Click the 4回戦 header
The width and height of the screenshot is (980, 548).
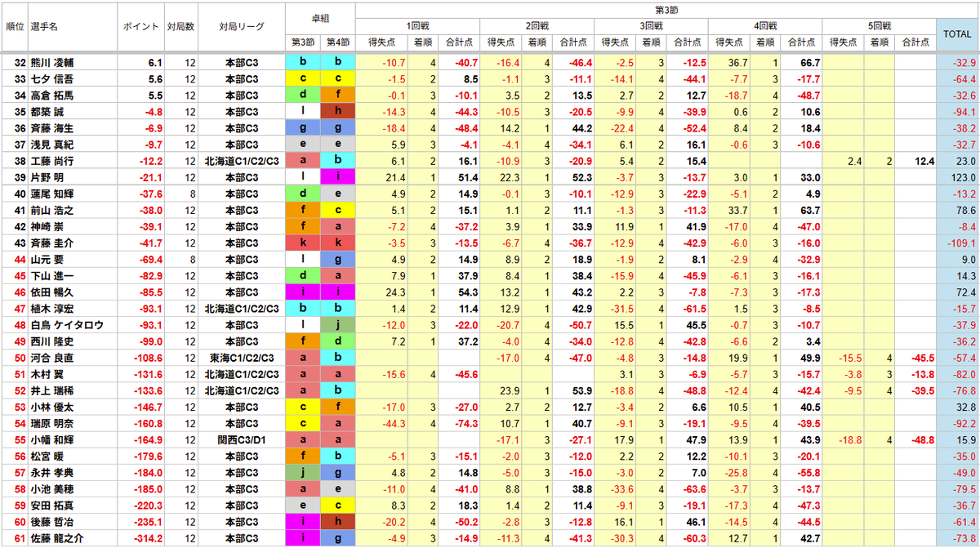pos(766,27)
